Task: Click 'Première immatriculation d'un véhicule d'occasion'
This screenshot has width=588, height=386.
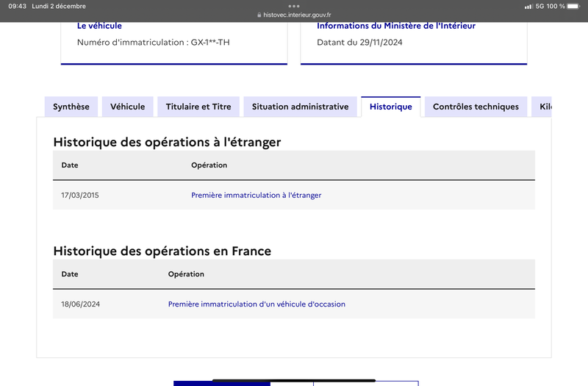Action: (x=257, y=304)
